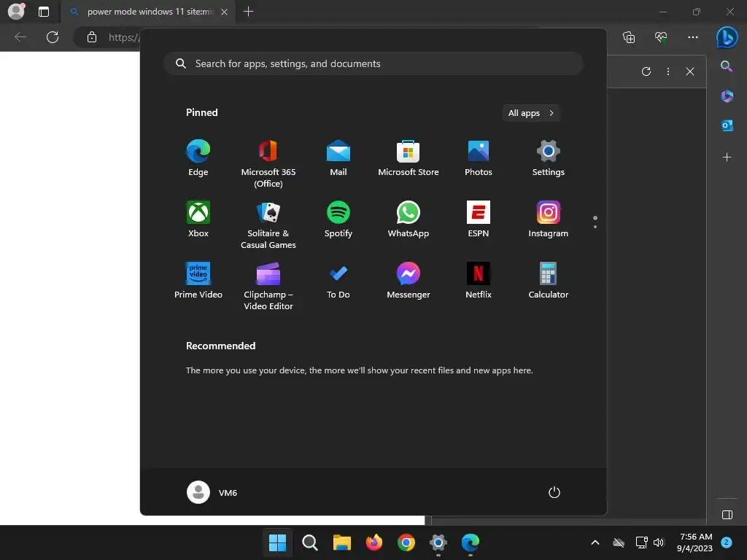This screenshot has height=560, width=747.
Task: Expand All apps list
Action: click(531, 113)
